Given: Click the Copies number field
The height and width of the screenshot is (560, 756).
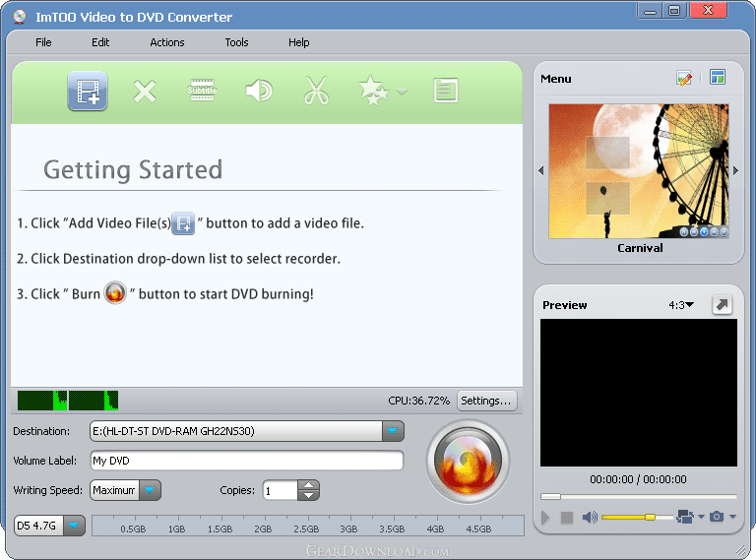Looking at the screenshot, I should (280, 490).
